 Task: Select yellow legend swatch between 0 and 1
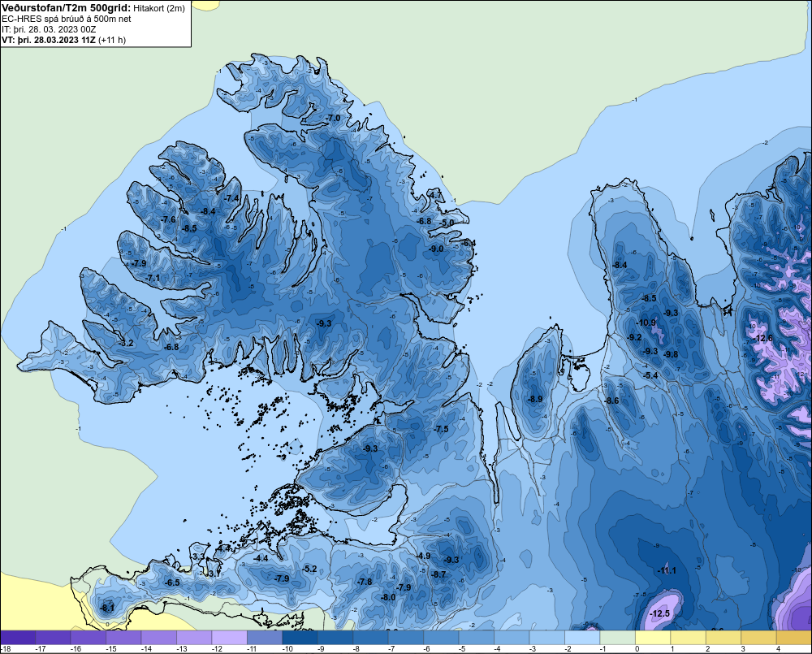point(652,638)
